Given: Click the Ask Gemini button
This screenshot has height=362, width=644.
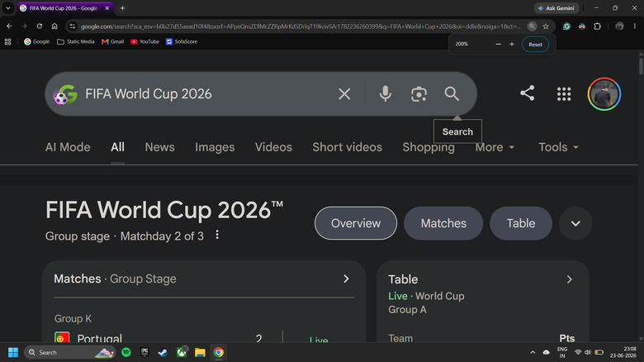Looking at the screenshot, I should [x=556, y=8].
